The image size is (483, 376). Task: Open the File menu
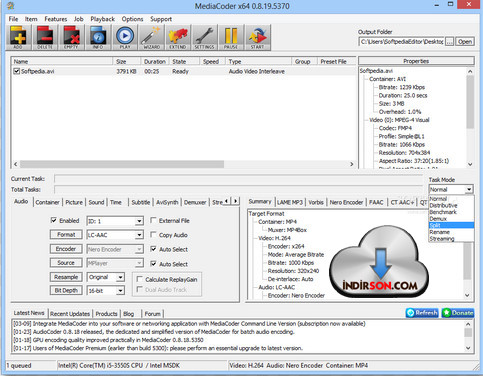coord(13,19)
